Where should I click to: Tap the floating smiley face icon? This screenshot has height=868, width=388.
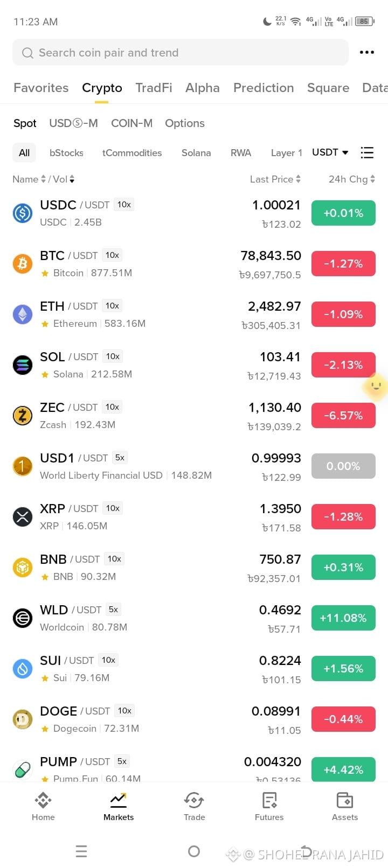[376, 386]
